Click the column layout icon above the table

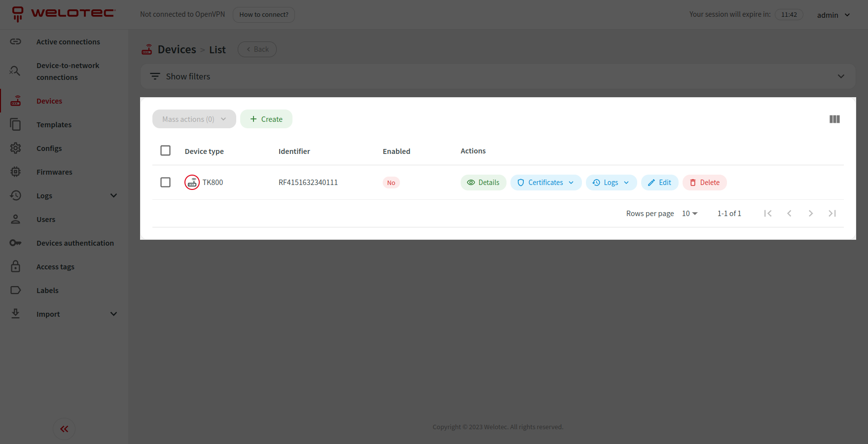click(x=834, y=119)
